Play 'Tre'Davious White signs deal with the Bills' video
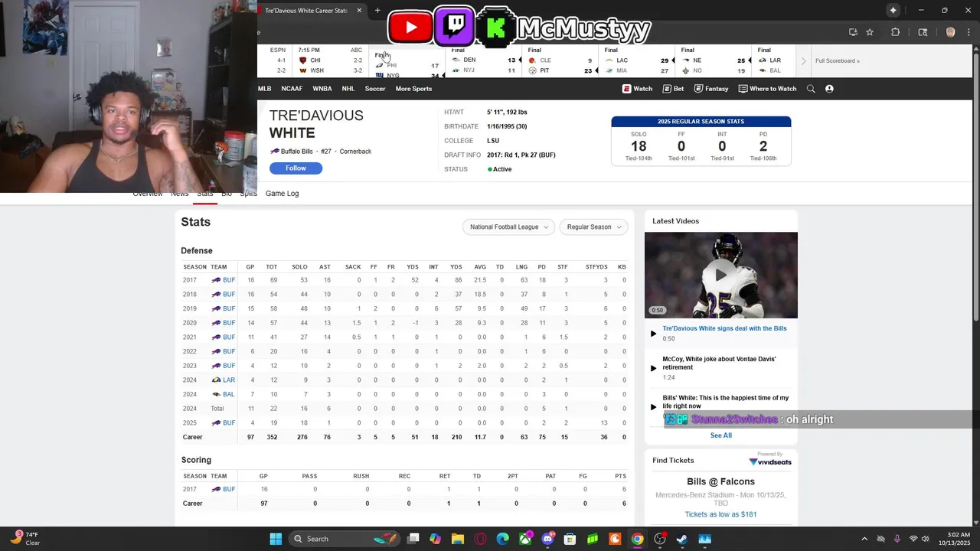980x551 pixels. click(724, 328)
